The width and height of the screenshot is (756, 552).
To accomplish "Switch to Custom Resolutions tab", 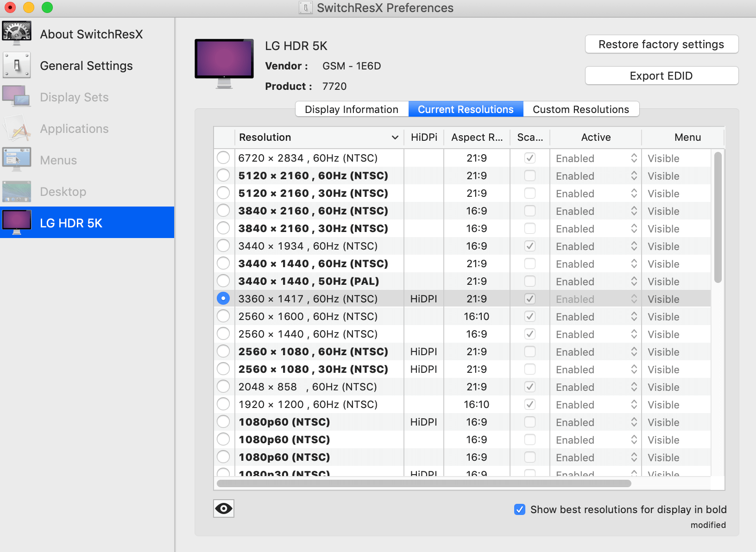I will click(x=581, y=109).
